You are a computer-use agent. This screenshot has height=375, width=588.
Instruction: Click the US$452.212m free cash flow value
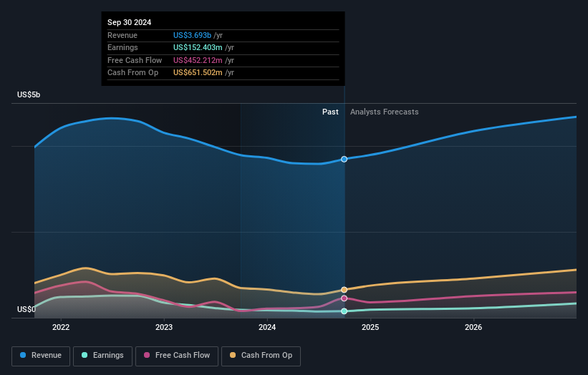click(198, 60)
